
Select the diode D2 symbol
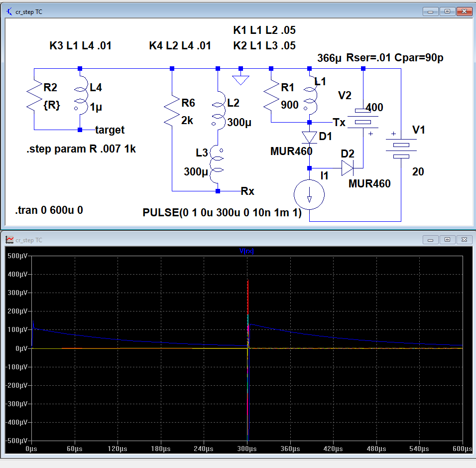click(x=348, y=168)
